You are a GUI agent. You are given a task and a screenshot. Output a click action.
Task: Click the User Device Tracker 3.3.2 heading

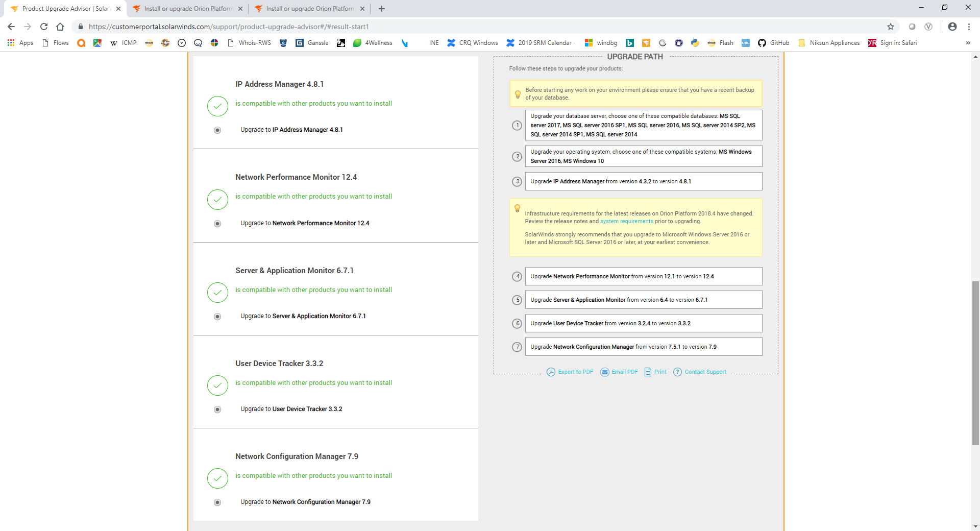click(x=279, y=364)
